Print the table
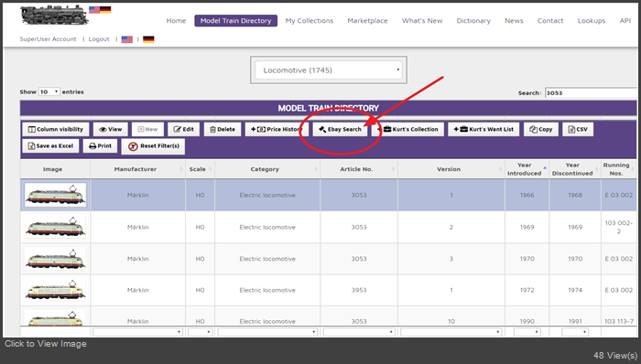The width and height of the screenshot is (641, 364). click(x=100, y=146)
